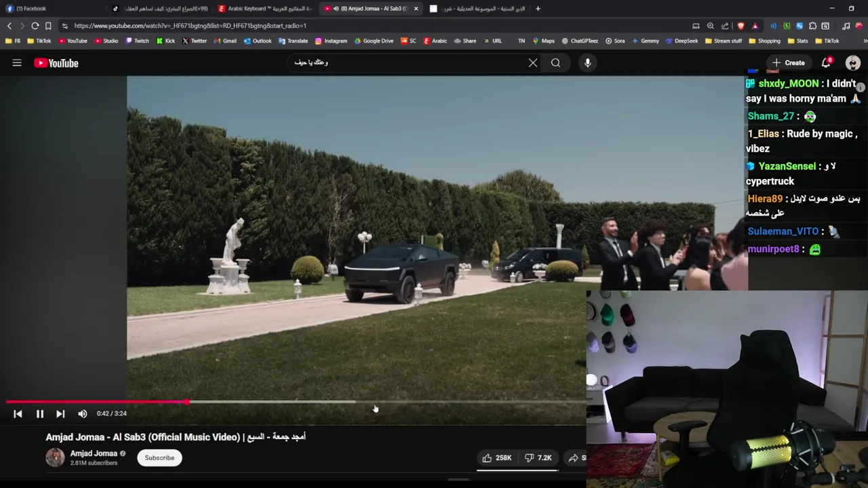Switch to the Arabic encyclopedia browser tab
The height and width of the screenshot is (488, 868).
click(478, 9)
